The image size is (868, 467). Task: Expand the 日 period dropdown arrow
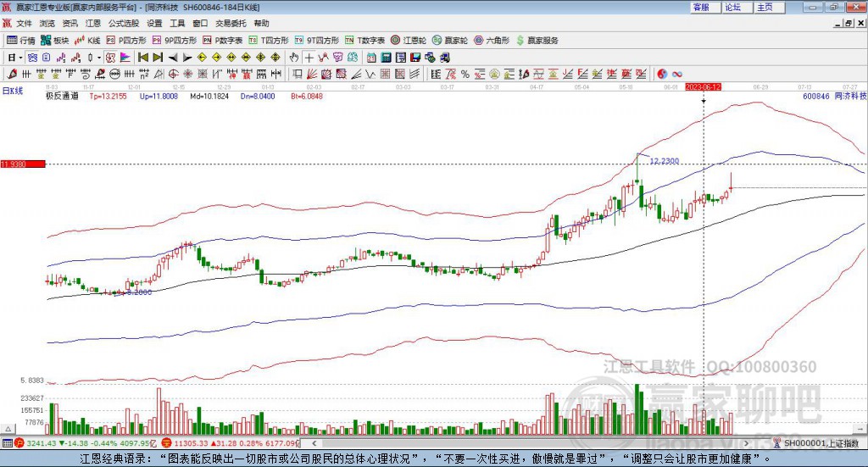pyautogui.click(x=20, y=58)
